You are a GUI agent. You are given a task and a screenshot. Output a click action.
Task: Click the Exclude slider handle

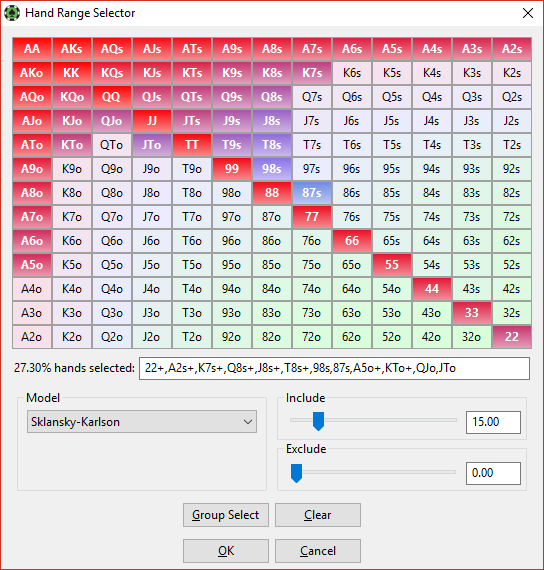(296, 473)
